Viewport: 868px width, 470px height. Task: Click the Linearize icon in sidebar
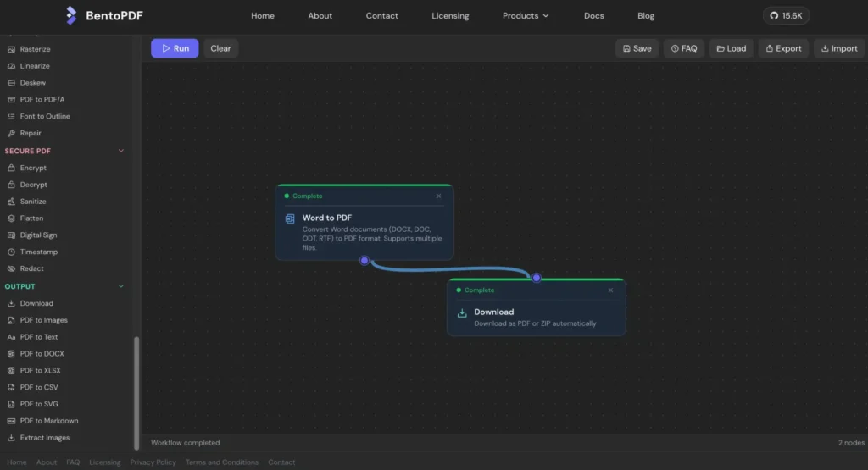coord(11,66)
